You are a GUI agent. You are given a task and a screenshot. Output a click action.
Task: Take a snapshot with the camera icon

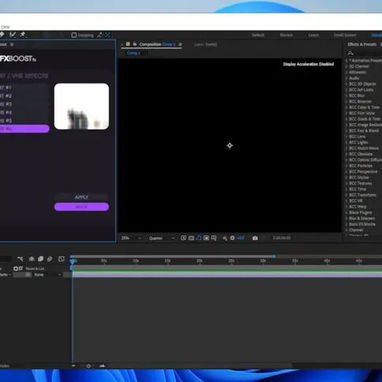(x=255, y=238)
